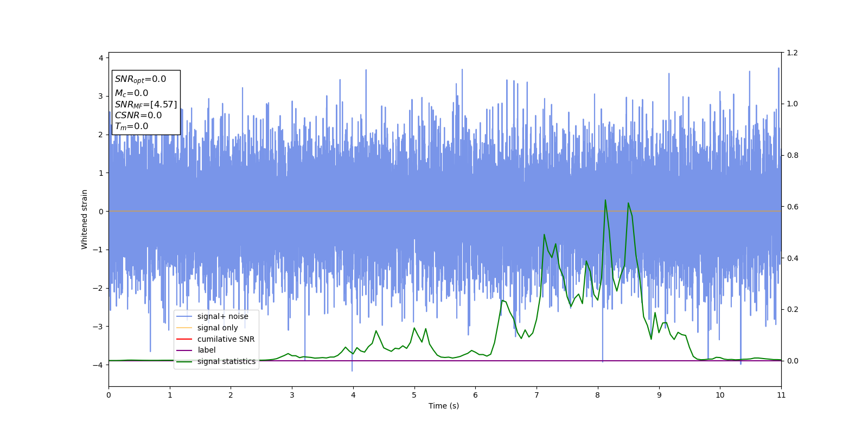Screen dimensions: 868x434
Task: Click the Mc=0.0 annotation text
Action: pyautogui.click(x=131, y=93)
